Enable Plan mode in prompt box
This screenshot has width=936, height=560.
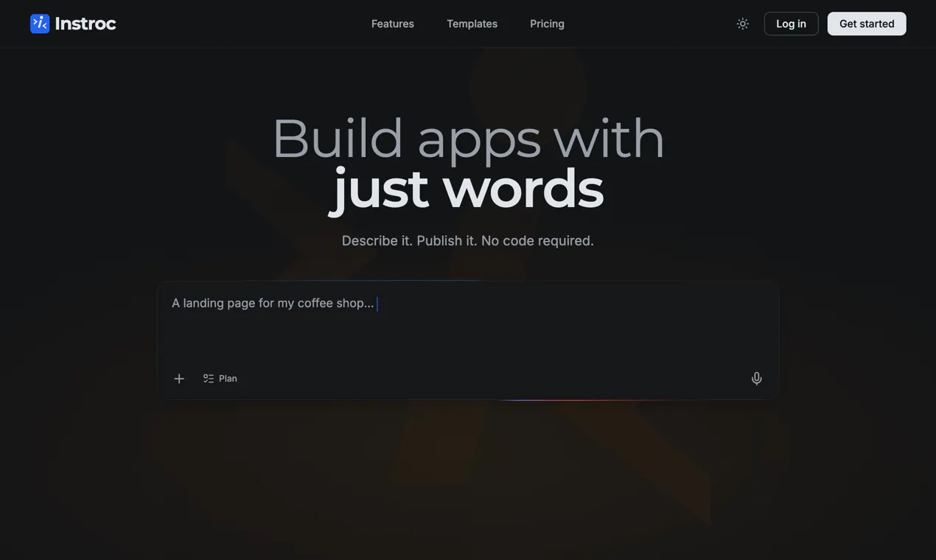point(220,379)
